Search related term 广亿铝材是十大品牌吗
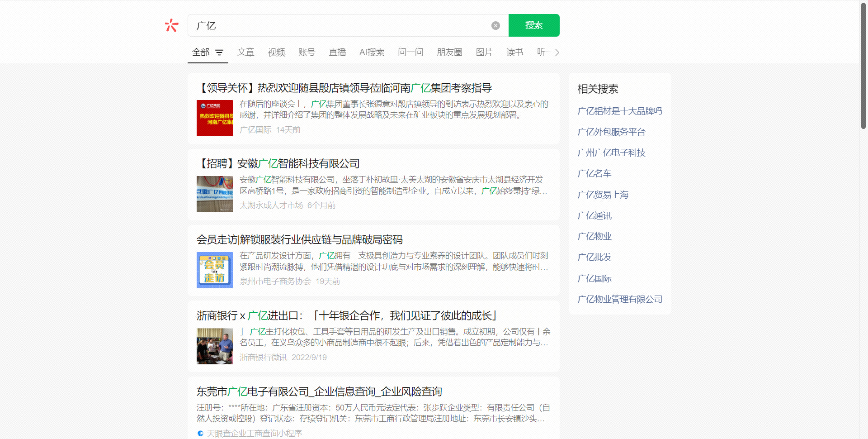 click(620, 111)
